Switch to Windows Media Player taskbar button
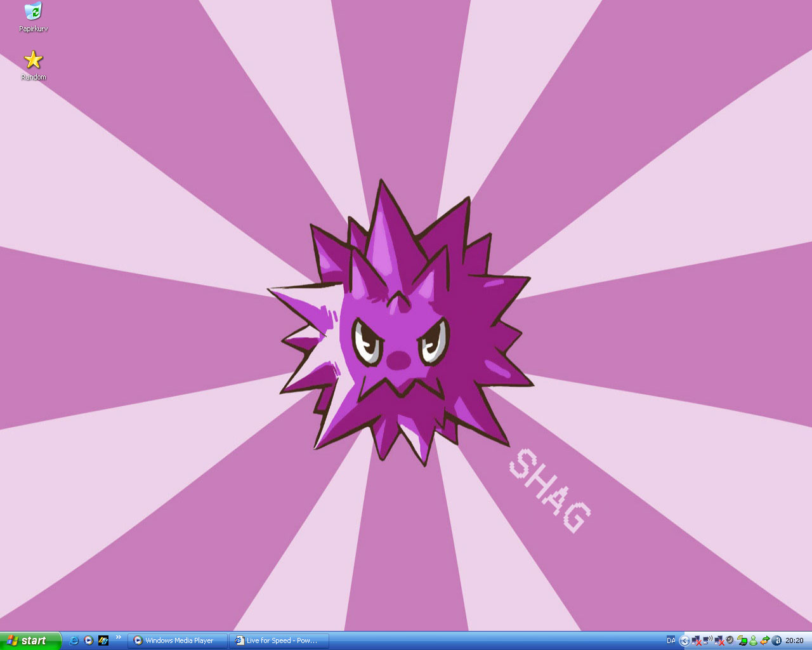Image resolution: width=812 pixels, height=650 pixels. (x=178, y=640)
